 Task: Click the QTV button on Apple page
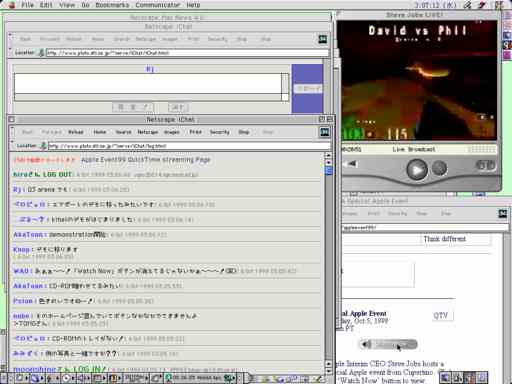441,315
